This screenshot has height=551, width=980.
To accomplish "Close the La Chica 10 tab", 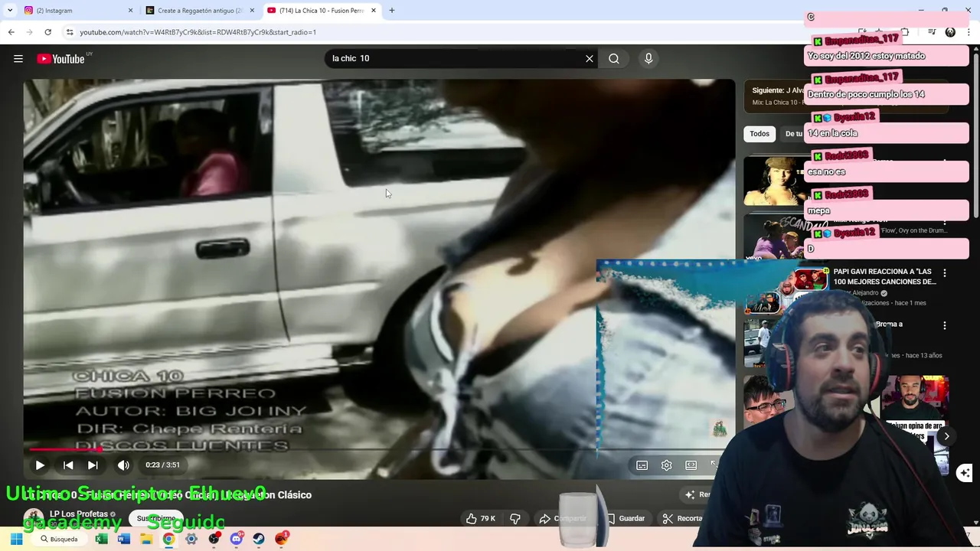I will [x=374, y=11].
